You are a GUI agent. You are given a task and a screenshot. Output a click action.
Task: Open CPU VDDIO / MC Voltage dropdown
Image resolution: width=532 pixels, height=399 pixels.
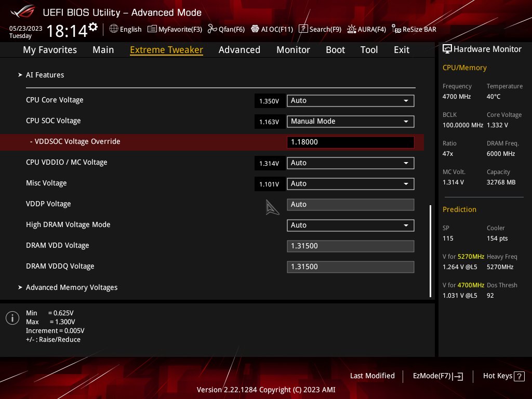[x=350, y=163]
